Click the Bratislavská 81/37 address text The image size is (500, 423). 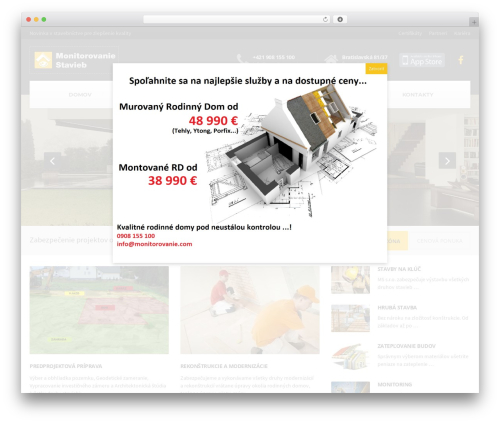364,57
